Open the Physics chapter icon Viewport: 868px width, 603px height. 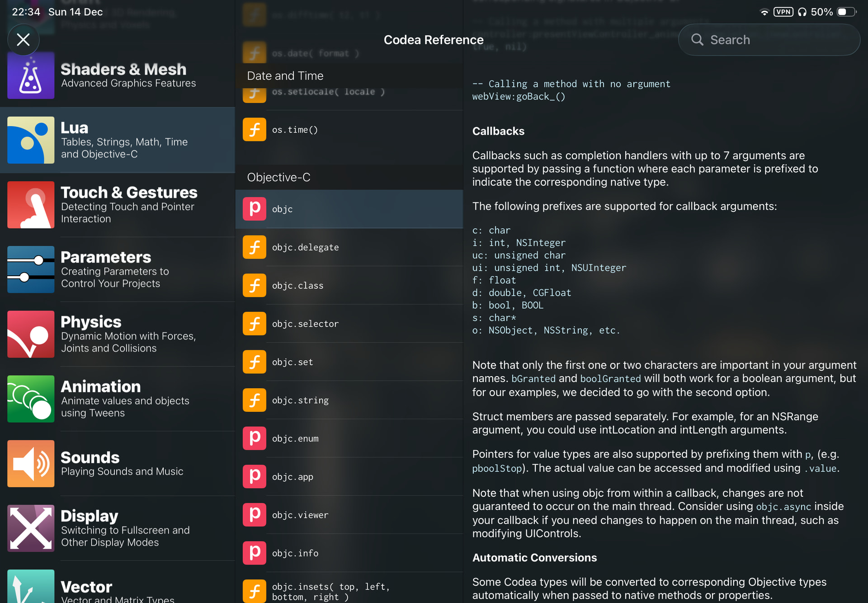click(31, 334)
